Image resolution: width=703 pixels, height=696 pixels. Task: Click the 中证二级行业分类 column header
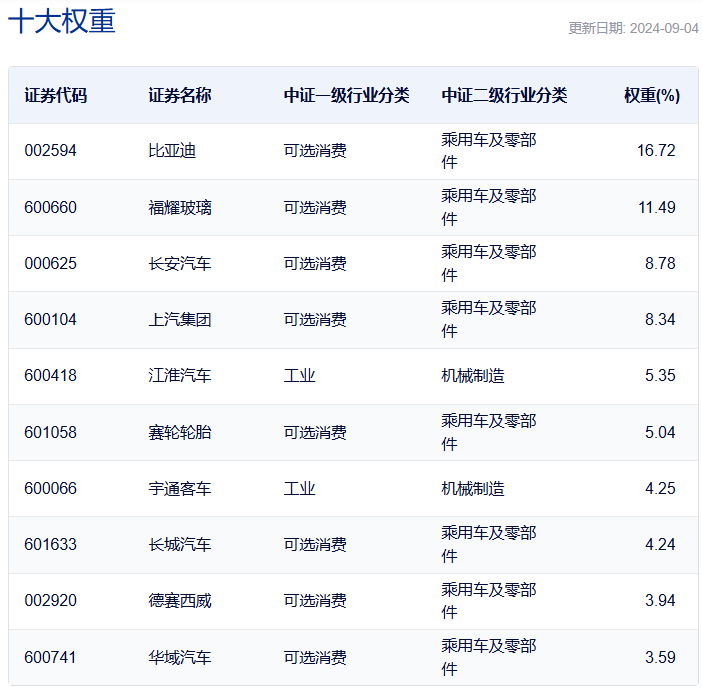504,96
